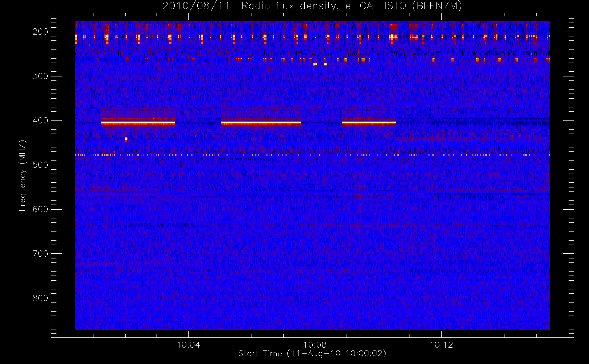Click the 10:12 time tick label
This screenshot has width=589, height=364.
pyautogui.click(x=441, y=345)
